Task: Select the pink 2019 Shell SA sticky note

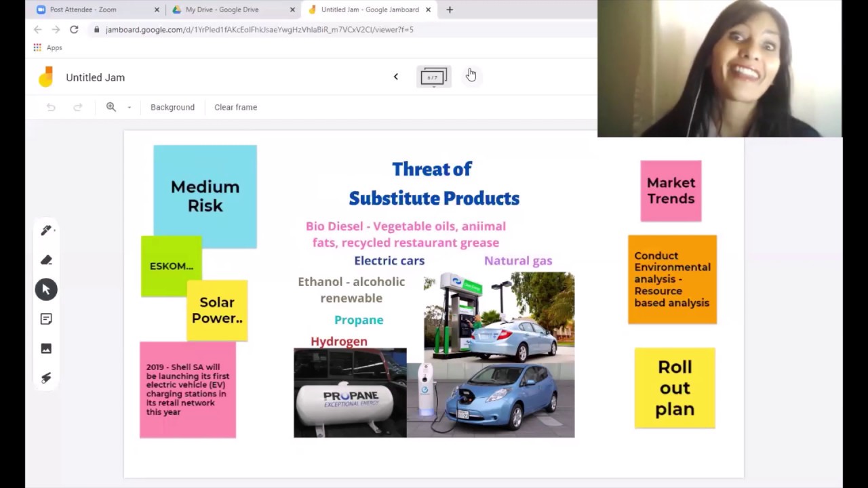Action: (x=188, y=390)
